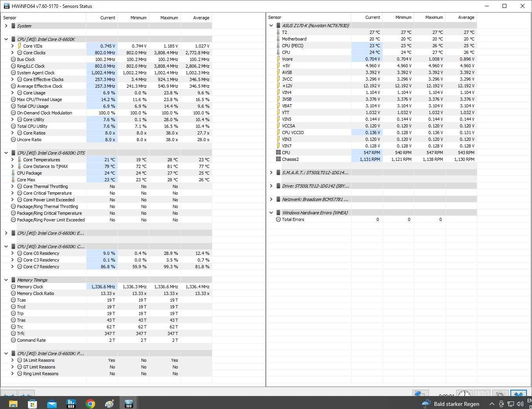Click the left panel Current column header
This screenshot has height=409, width=532.
pyautogui.click(x=102, y=18)
